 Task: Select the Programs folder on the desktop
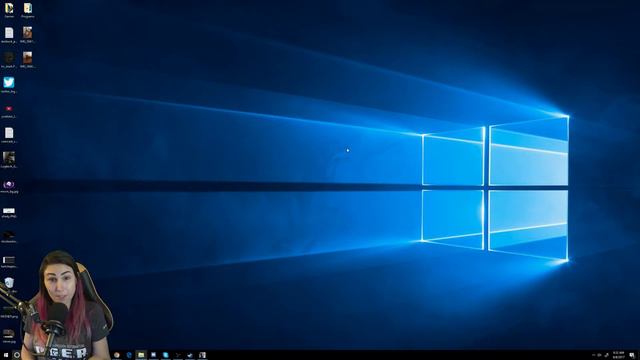click(27, 10)
